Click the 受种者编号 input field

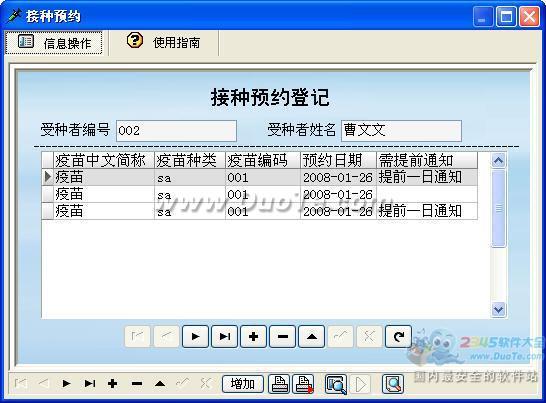click(x=176, y=131)
